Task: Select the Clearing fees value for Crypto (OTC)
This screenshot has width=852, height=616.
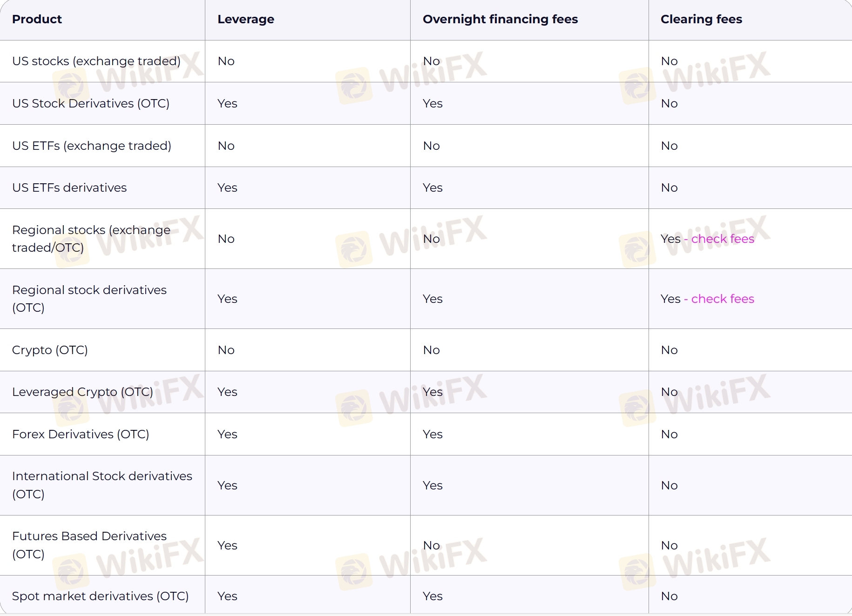Action: pos(669,350)
